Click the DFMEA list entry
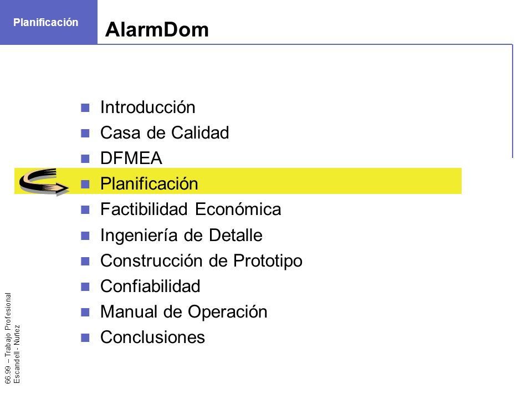 coord(131,158)
